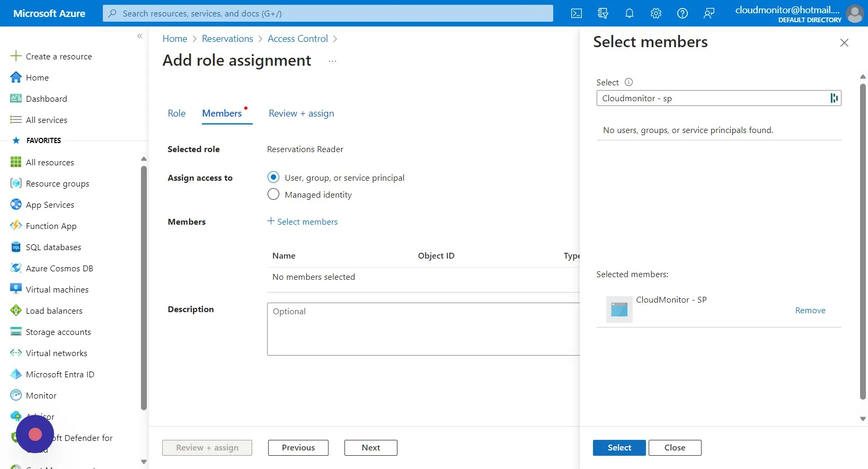Click the Close button in members panel
The height and width of the screenshot is (469, 868).
tap(675, 448)
